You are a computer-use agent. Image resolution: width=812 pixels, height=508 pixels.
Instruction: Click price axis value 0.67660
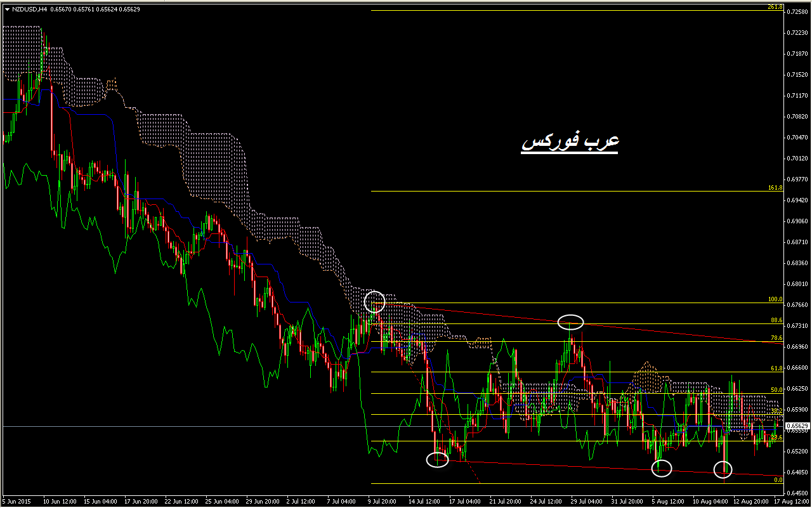point(797,305)
